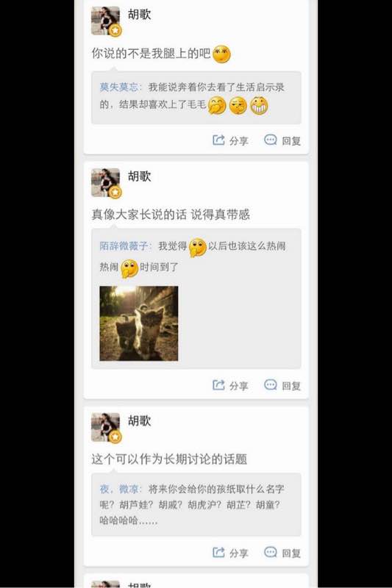Select quoted comment box about baby names
The height and width of the screenshot is (588, 392).
[196, 504]
